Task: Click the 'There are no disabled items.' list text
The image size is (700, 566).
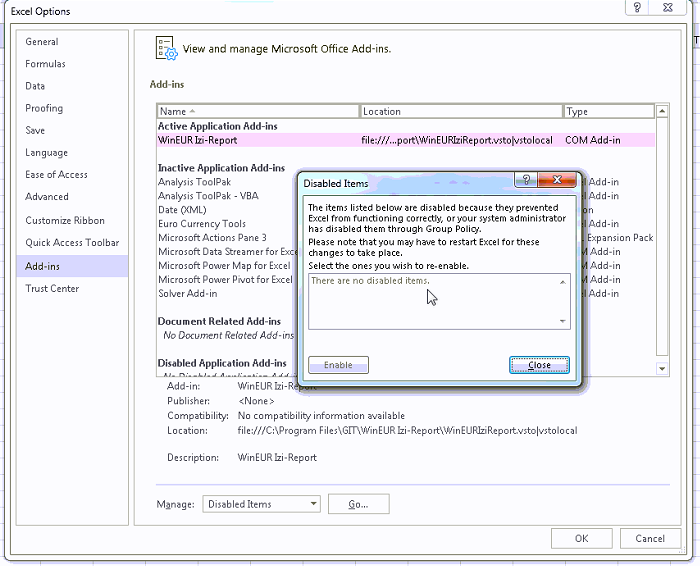Action: coord(370,281)
